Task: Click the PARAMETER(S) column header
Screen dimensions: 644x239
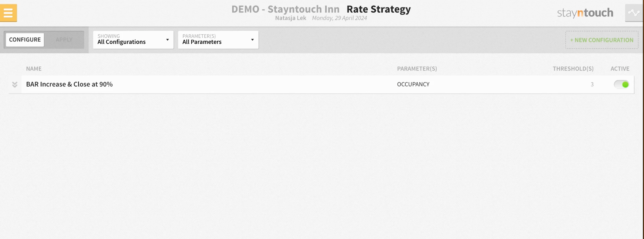Action: pyautogui.click(x=417, y=69)
